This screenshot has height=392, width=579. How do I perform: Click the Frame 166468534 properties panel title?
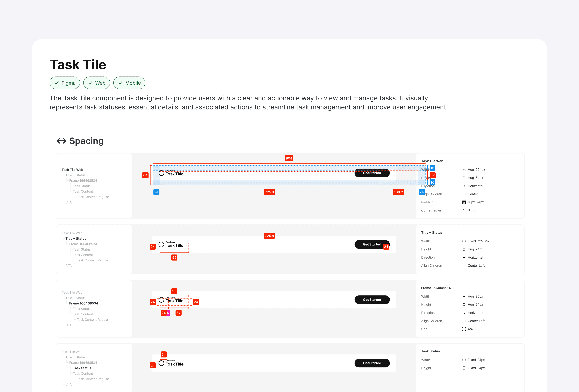tap(436, 288)
